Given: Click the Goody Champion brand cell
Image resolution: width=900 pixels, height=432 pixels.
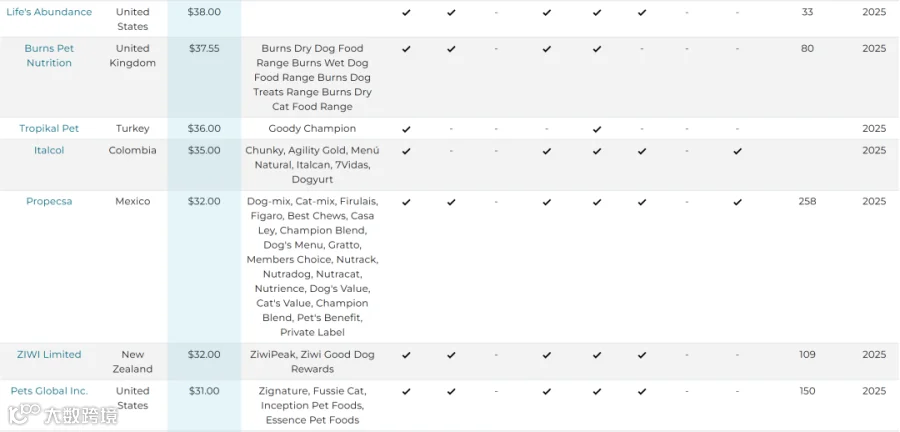Looking at the screenshot, I should [312, 129].
